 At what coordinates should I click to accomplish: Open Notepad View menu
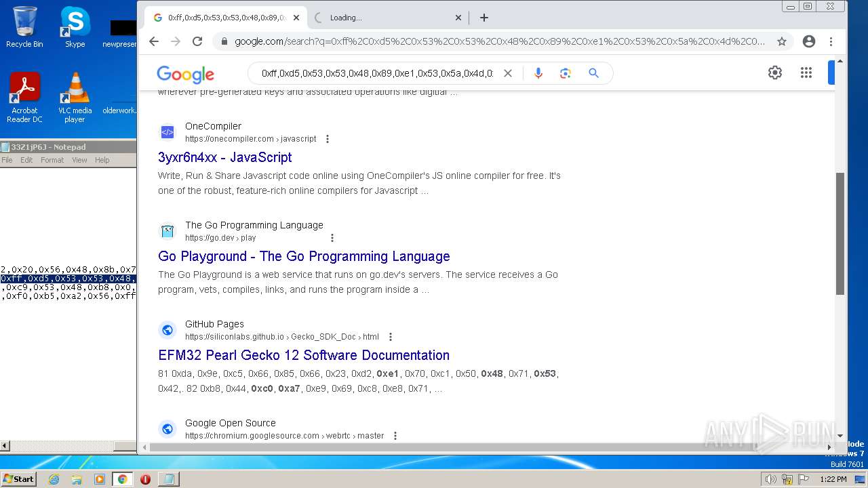79,160
